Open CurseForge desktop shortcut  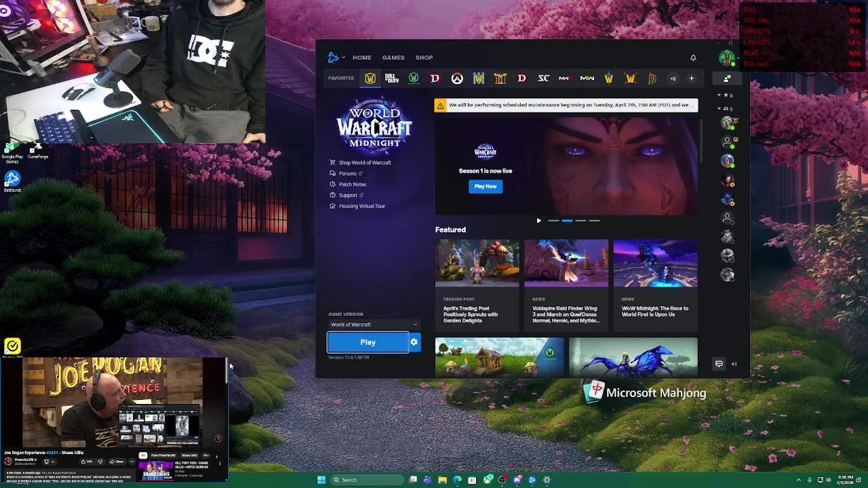(x=38, y=150)
